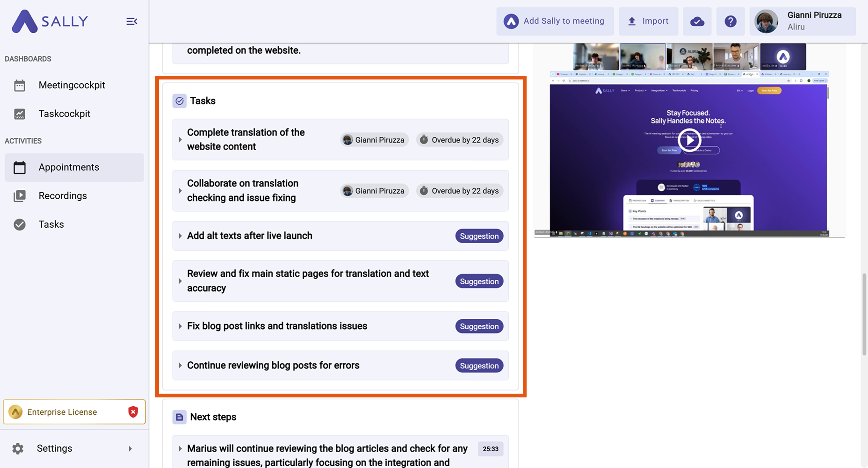Viewport: 868px width, 468px height.
Task: Click the red shield icon on license
Action: pyautogui.click(x=133, y=412)
